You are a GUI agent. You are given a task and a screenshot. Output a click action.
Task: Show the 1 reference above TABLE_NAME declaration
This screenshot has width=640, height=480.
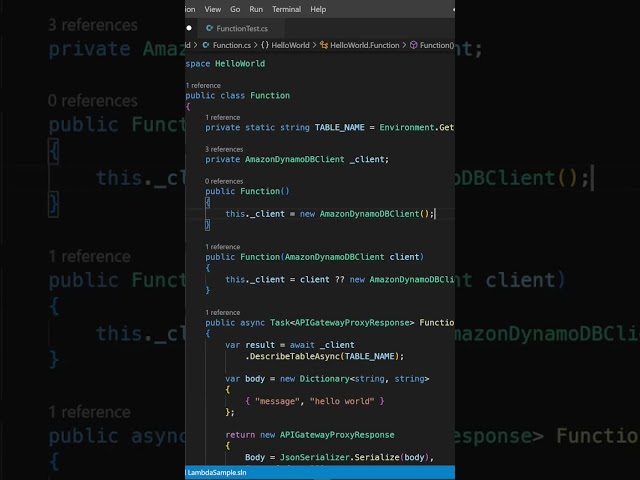pyautogui.click(x=223, y=118)
